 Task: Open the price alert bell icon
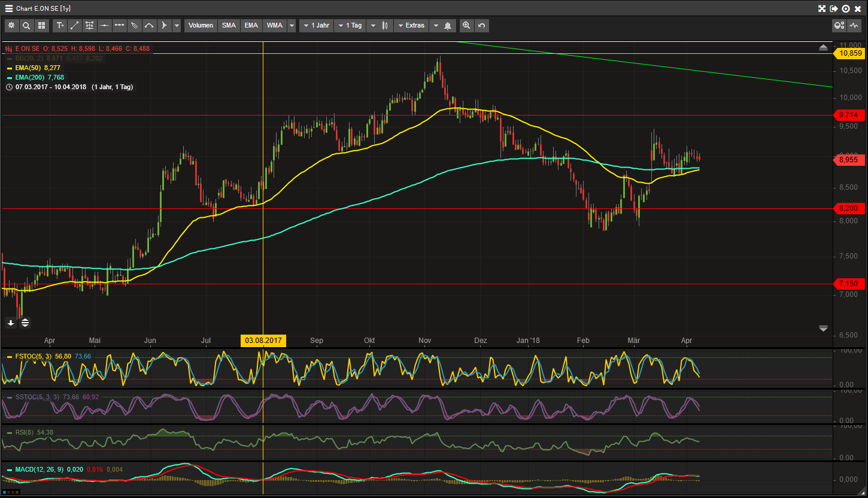coord(448,26)
